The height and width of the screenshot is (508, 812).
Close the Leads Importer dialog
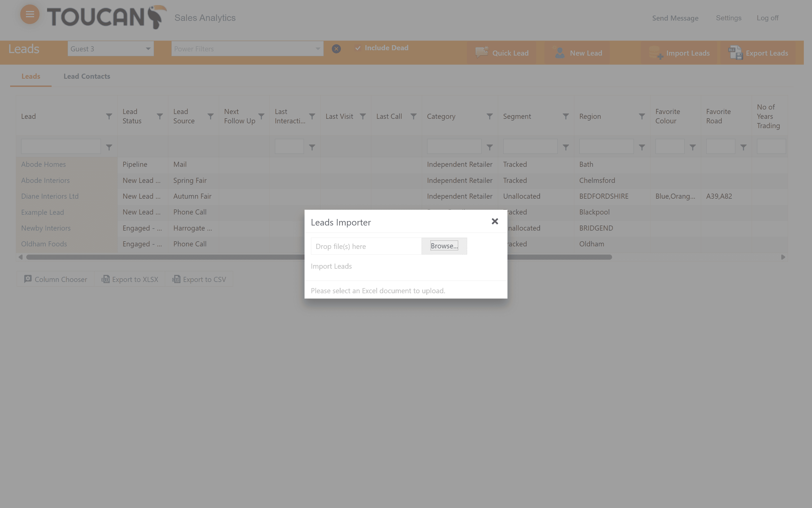(495, 221)
